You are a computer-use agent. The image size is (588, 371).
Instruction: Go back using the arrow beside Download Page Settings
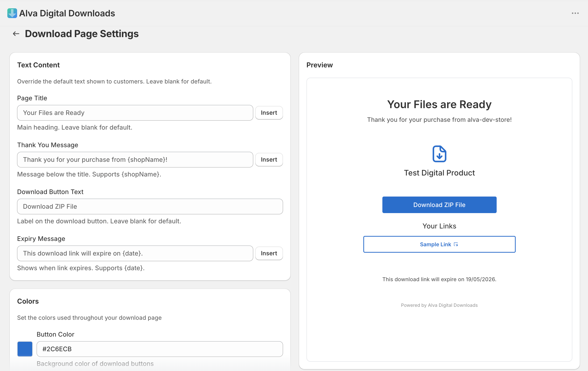[x=16, y=34]
